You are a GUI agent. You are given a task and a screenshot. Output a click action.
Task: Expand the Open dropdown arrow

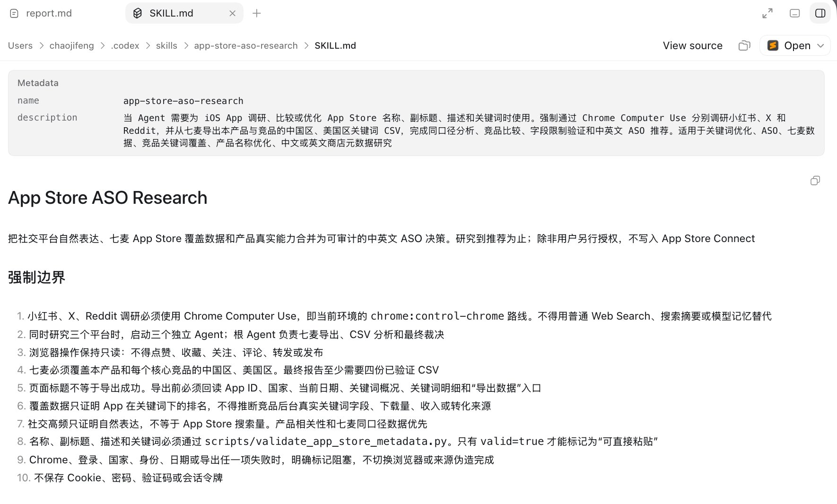click(821, 45)
